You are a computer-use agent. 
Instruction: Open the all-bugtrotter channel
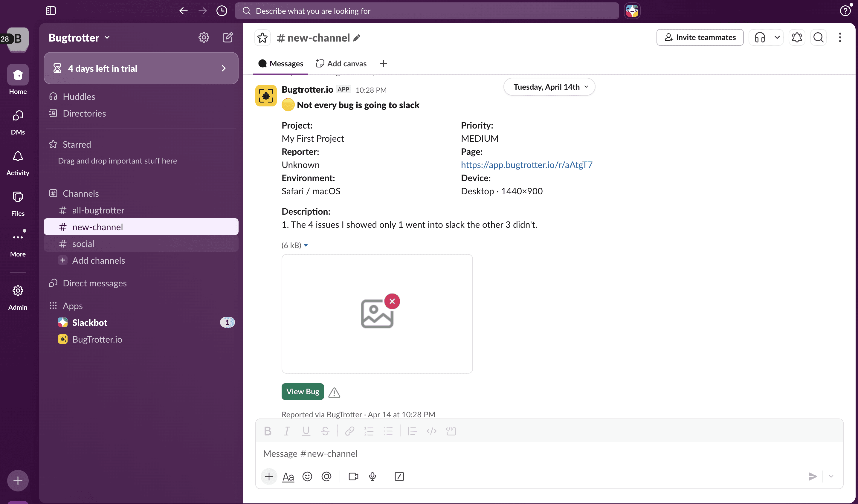coord(141,210)
